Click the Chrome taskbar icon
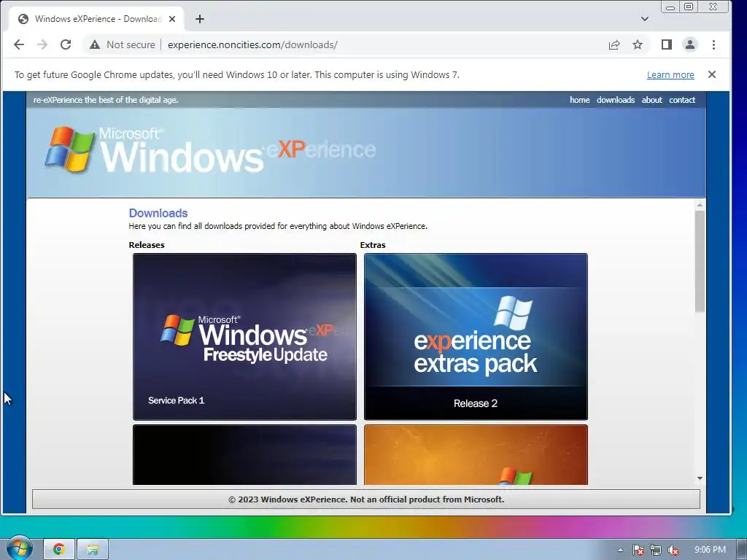 (59, 549)
